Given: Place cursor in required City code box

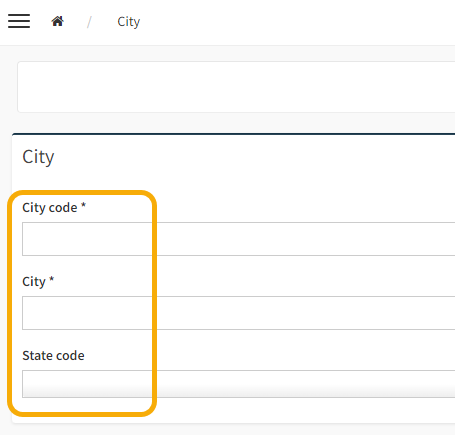Looking at the screenshot, I should [239, 239].
